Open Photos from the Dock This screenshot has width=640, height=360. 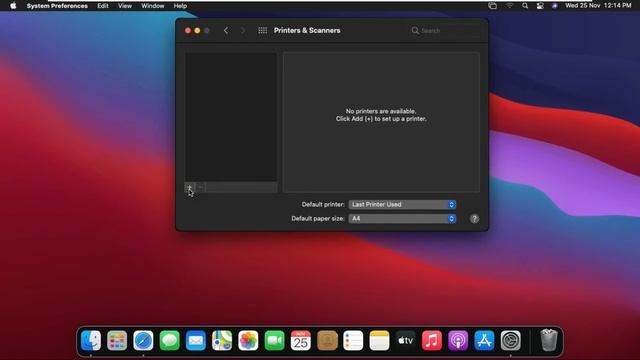coord(248,340)
